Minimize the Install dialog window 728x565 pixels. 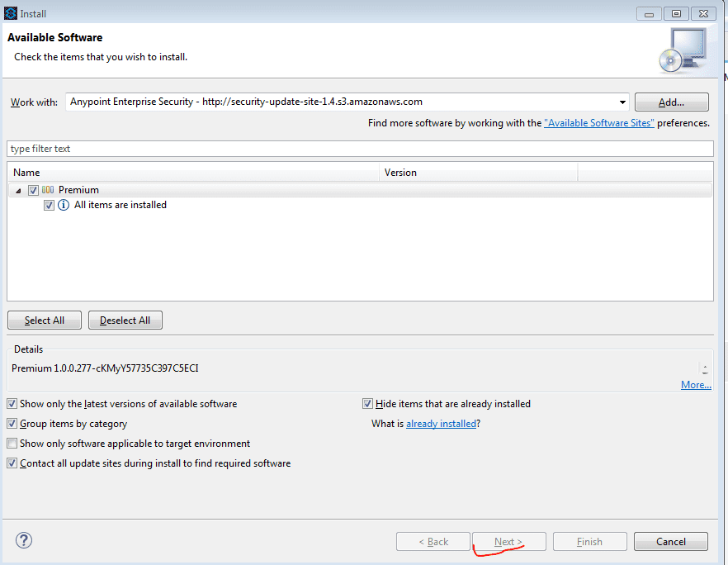(649, 14)
